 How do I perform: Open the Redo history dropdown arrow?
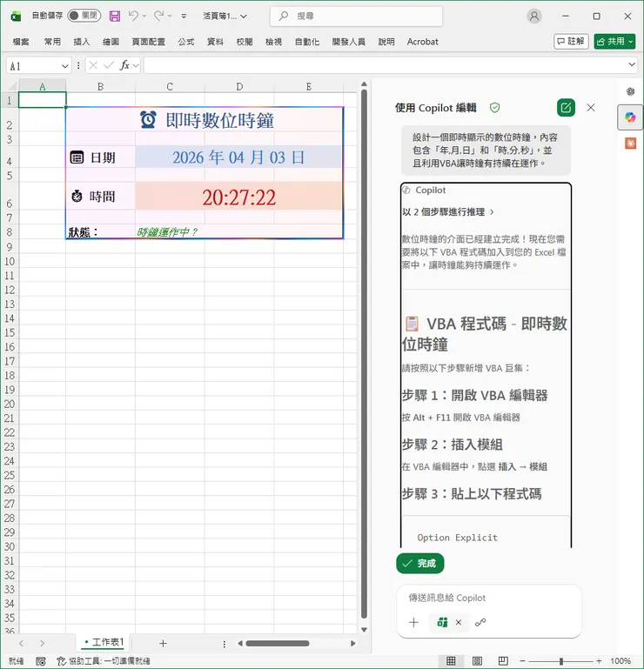point(170,17)
